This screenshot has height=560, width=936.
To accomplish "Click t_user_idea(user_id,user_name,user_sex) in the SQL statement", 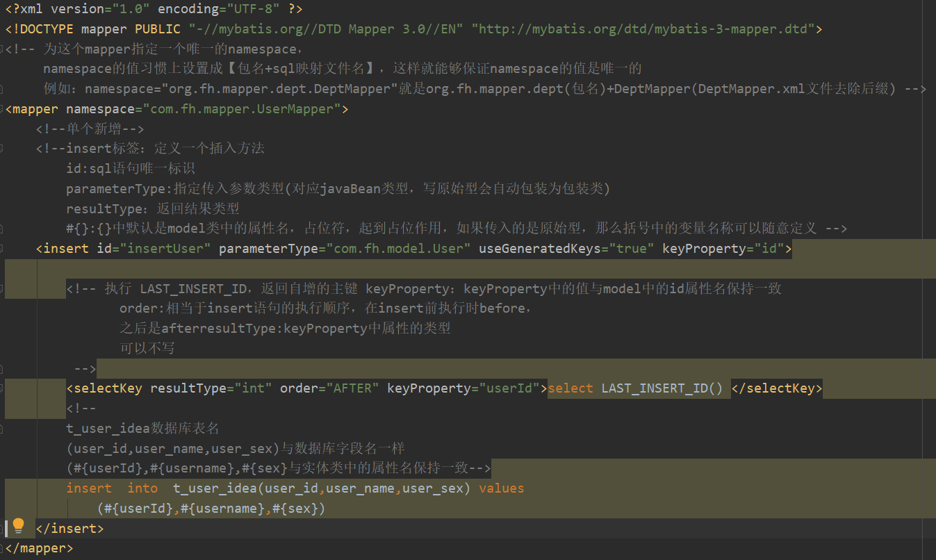I will pyautogui.click(x=322, y=488).
